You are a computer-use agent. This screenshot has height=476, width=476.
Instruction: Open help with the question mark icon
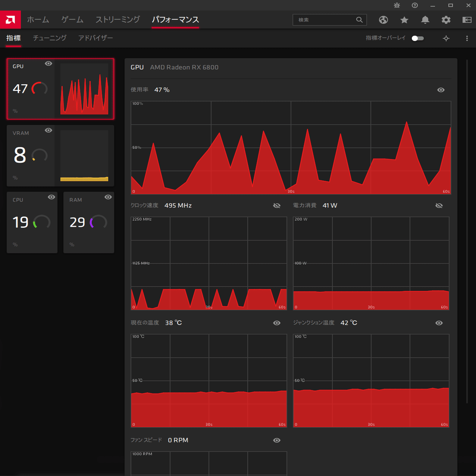coord(414,6)
